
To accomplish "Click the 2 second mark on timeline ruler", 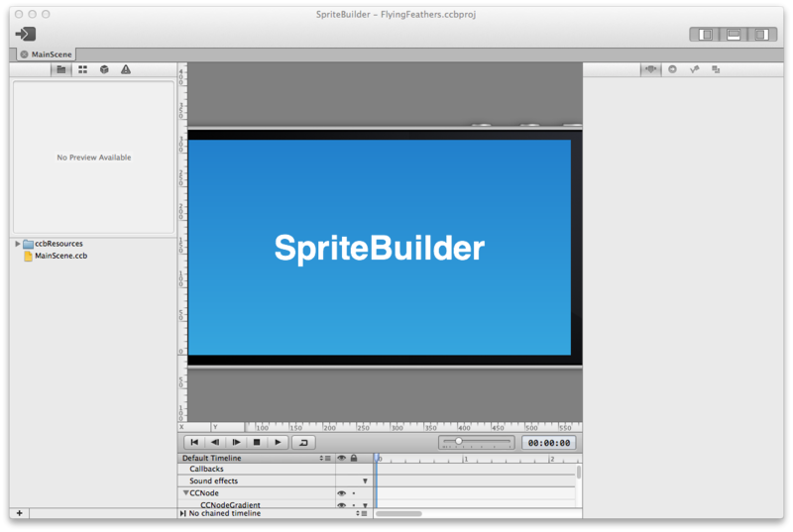I will click(552, 459).
